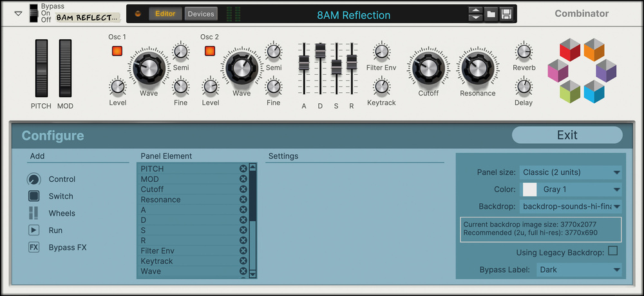Open the Panel size dropdown
644x296 pixels.
[571, 172]
